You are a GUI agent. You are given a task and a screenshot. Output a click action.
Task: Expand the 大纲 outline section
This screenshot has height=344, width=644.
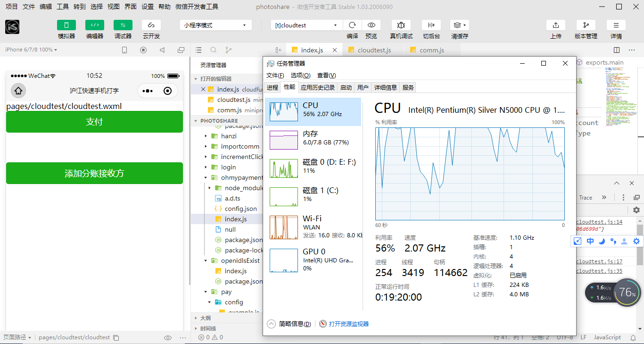226,318
